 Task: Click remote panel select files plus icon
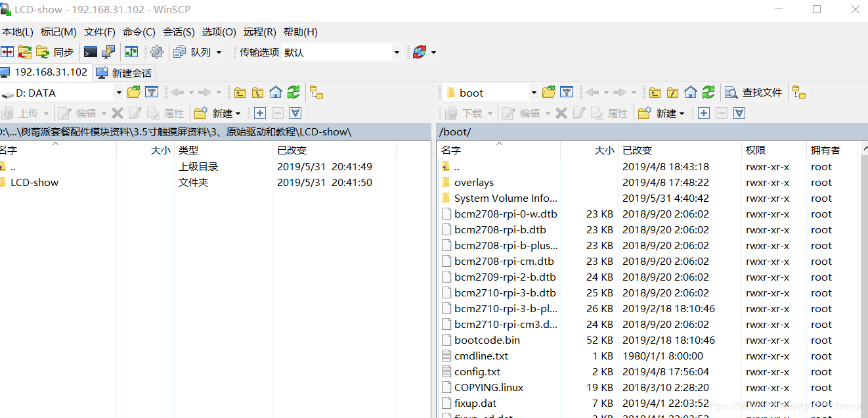click(704, 113)
